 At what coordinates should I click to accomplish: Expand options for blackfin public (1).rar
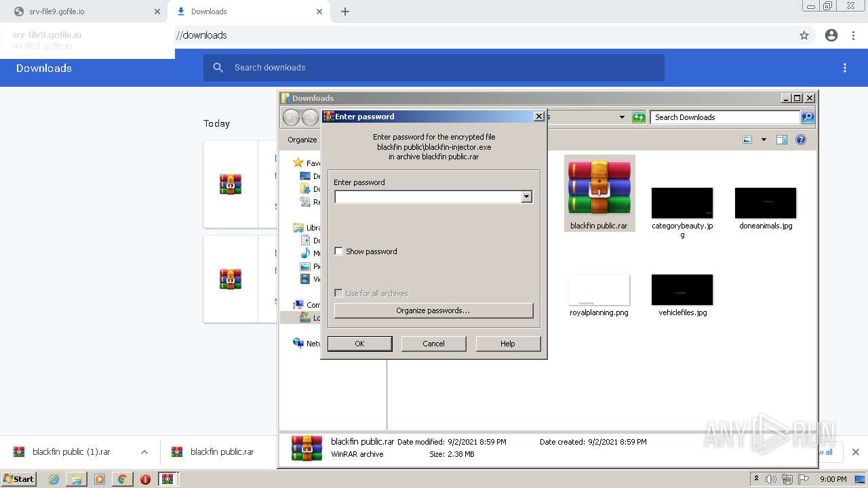(144, 452)
